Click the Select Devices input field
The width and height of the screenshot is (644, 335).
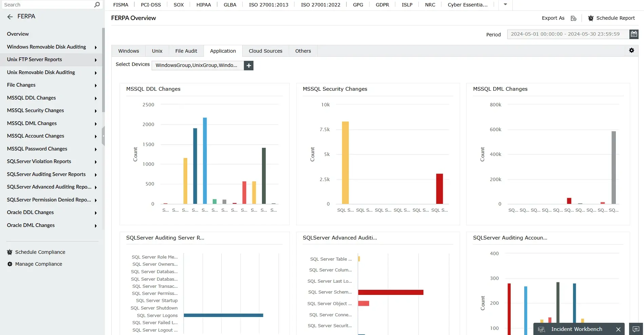(x=198, y=65)
